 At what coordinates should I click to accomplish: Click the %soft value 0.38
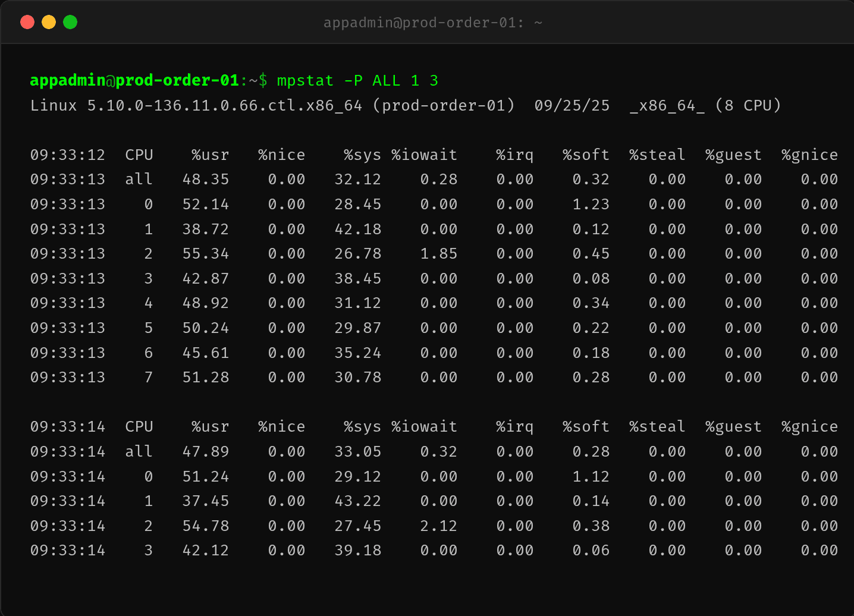tap(591, 526)
